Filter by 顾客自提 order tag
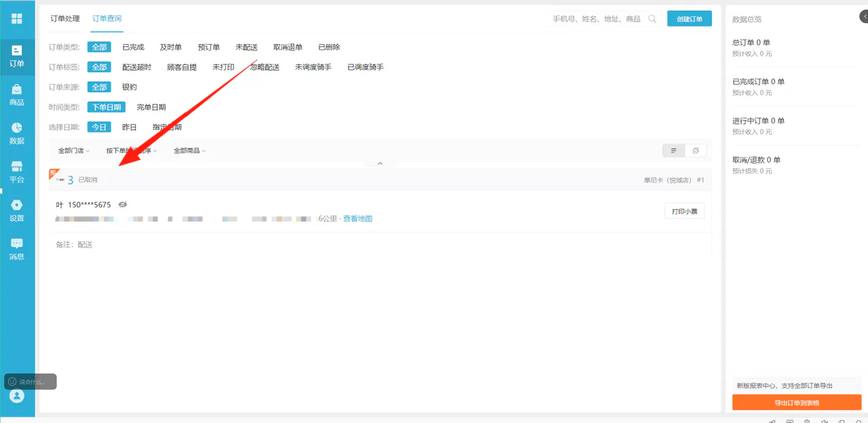This screenshot has width=868, height=423. click(x=182, y=67)
